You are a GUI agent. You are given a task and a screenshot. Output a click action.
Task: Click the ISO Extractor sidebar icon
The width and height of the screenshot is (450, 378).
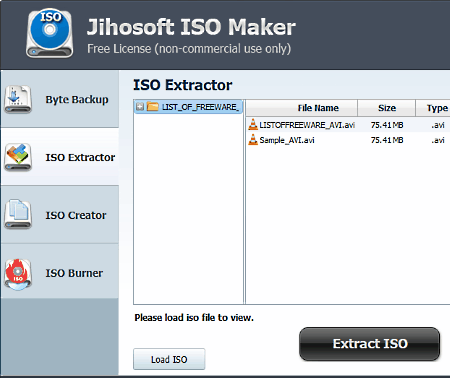click(x=18, y=157)
